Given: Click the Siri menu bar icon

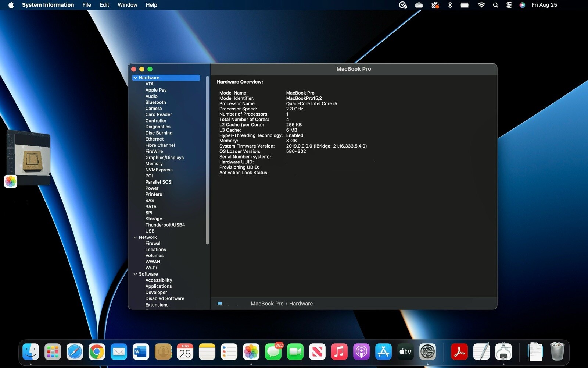Looking at the screenshot, I should [x=522, y=5].
